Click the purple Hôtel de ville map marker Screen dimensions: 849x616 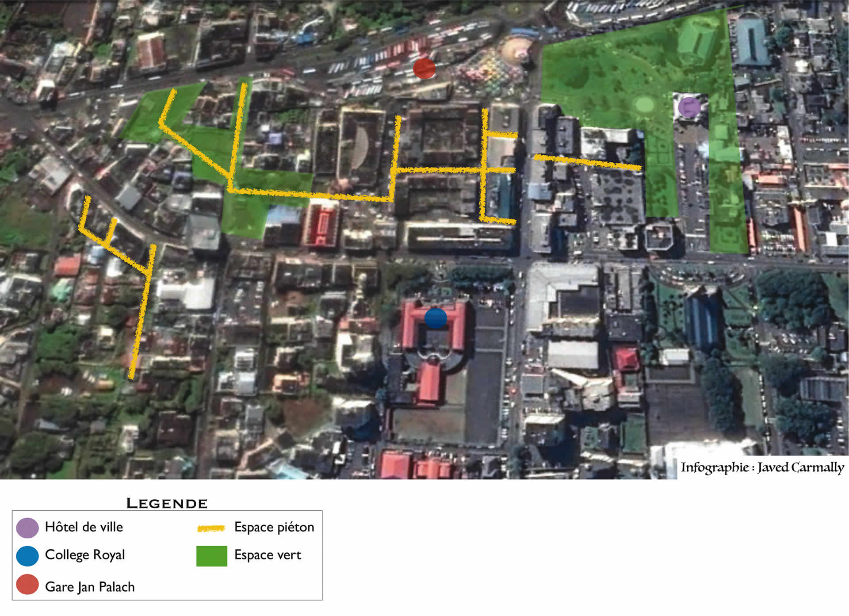click(x=689, y=107)
